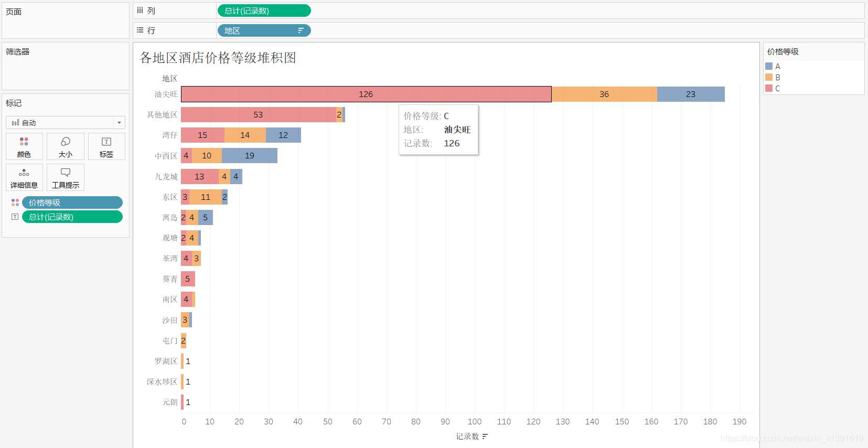Open the 工具提示 (Tooltip) mark card

pos(66,177)
